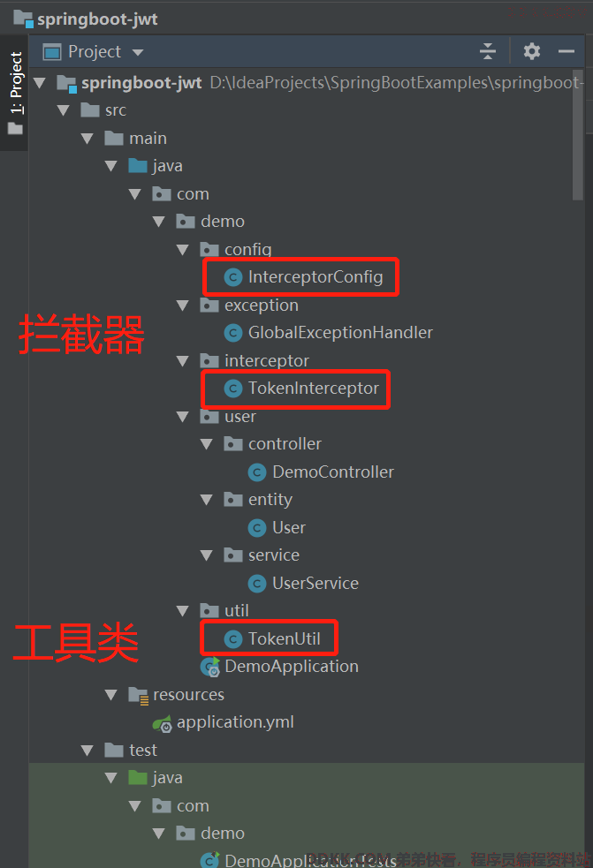Collapse the util package arrow

182,611
